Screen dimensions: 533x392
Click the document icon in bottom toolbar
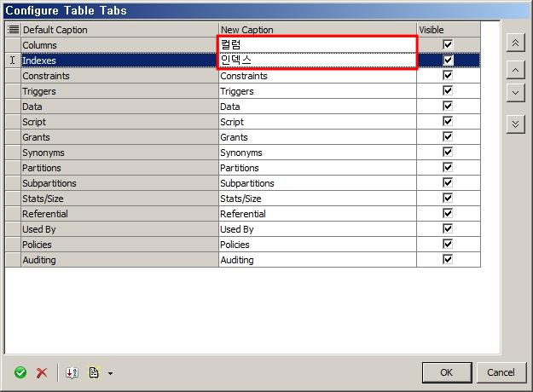click(94, 372)
